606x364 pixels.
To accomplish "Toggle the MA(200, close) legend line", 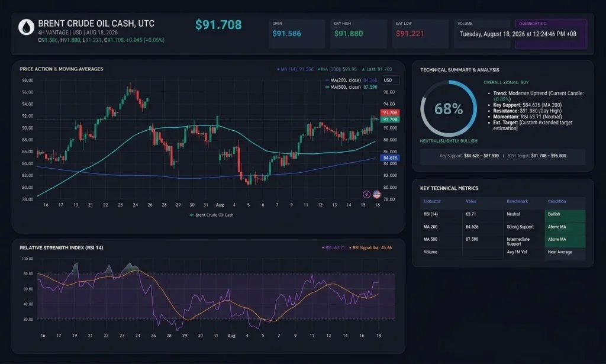I will click(x=351, y=80).
